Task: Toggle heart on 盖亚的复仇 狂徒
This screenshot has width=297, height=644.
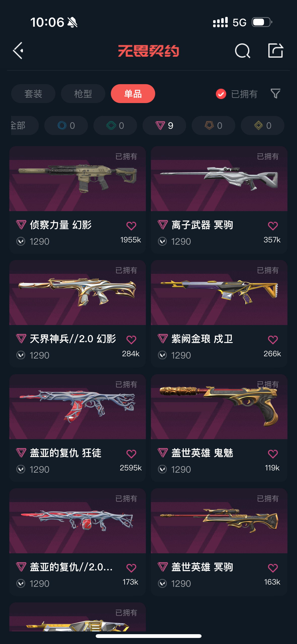Action: 131,454
